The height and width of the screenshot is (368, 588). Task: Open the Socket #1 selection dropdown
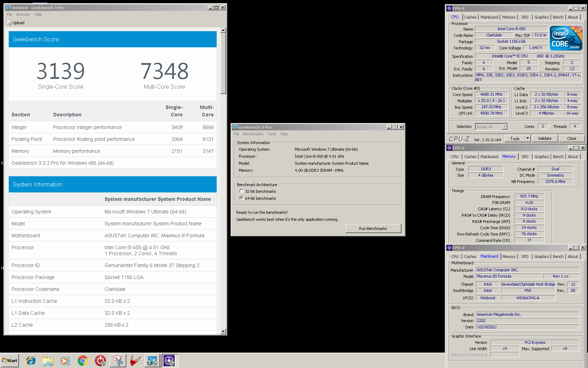click(491, 127)
